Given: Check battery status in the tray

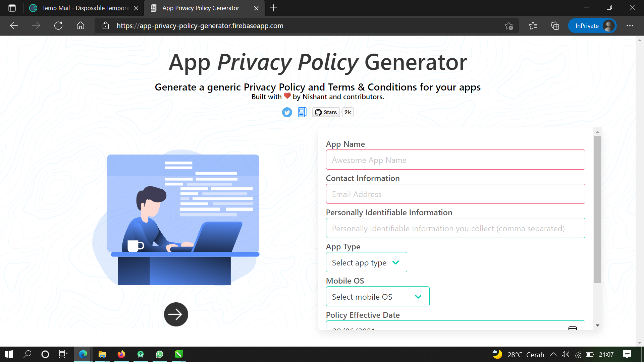Looking at the screenshot, I should 590,354.
